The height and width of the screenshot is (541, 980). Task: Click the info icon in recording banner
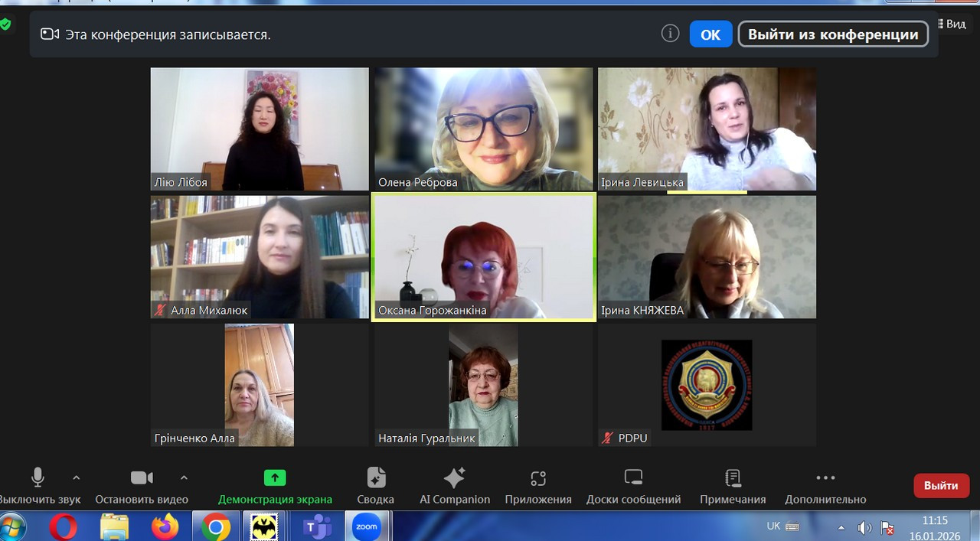tap(670, 34)
